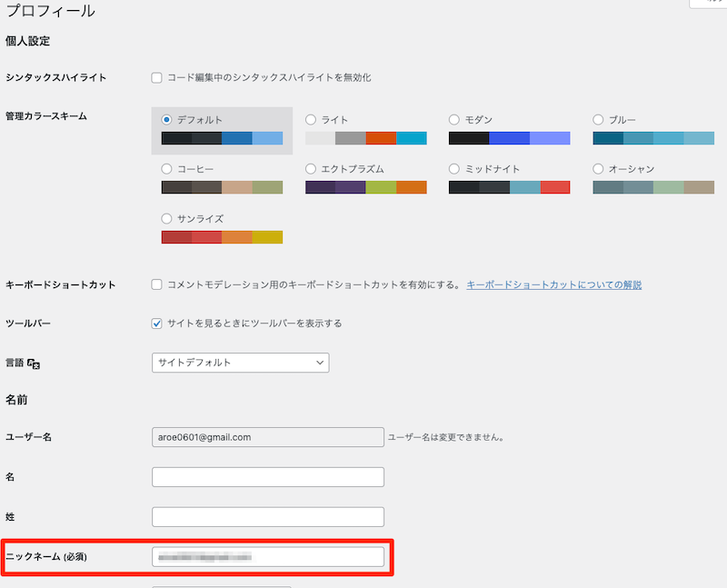Enable シンタックスハイライト無効化 checkbox
Screen dimensions: 727x588
pyautogui.click(x=157, y=77)
